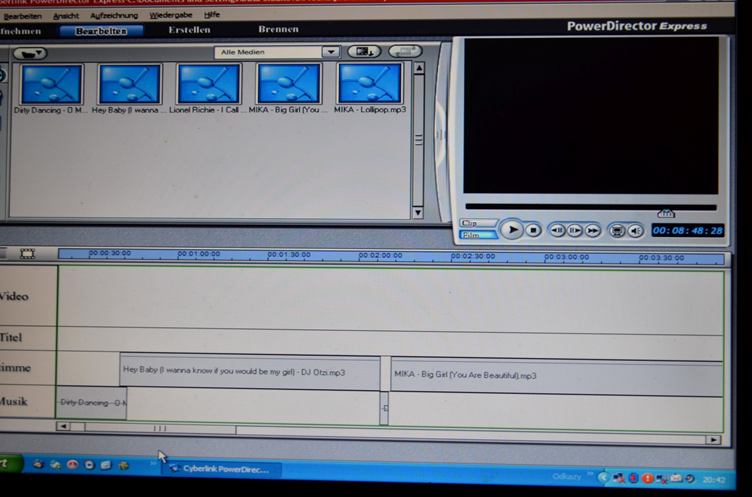Image resolution: width=752 pixels, height=497 pixels.
Task: Open the Aufzeichnung menu
Action: click(114, 15)
